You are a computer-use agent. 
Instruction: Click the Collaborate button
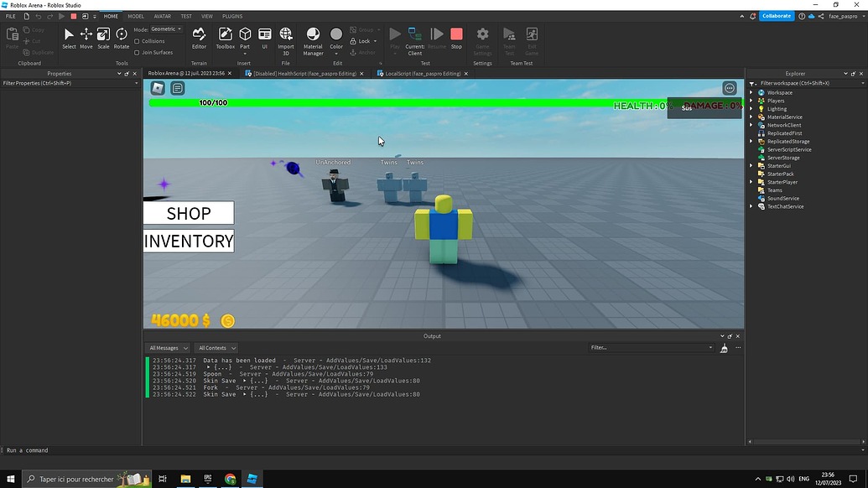pyautogui.click(x=776, y=15)
